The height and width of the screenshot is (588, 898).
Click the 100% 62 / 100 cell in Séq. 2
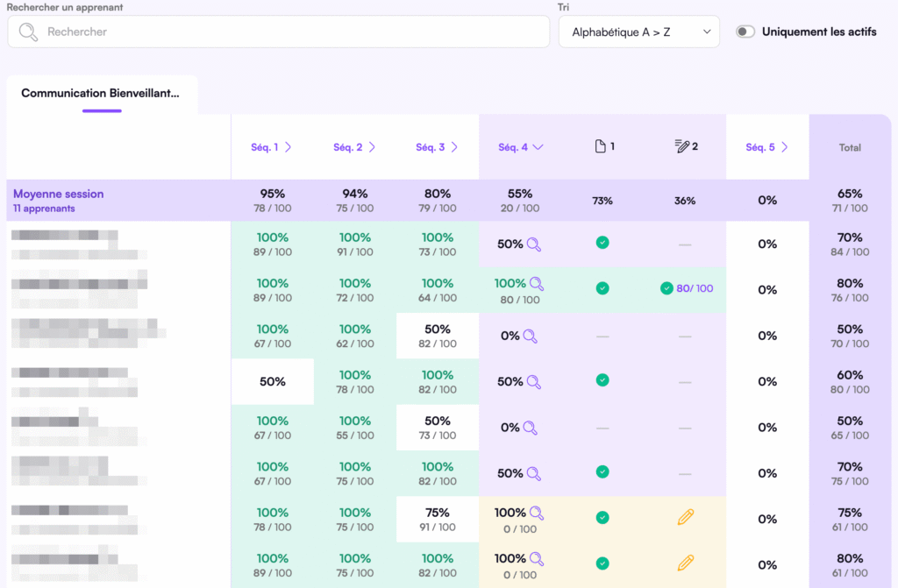[355, 337]
